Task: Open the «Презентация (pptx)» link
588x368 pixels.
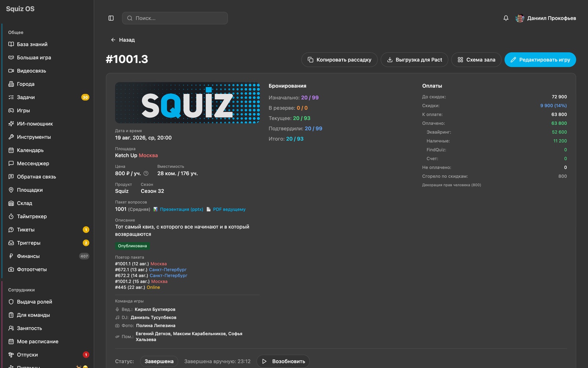Action: pos(182,209)
